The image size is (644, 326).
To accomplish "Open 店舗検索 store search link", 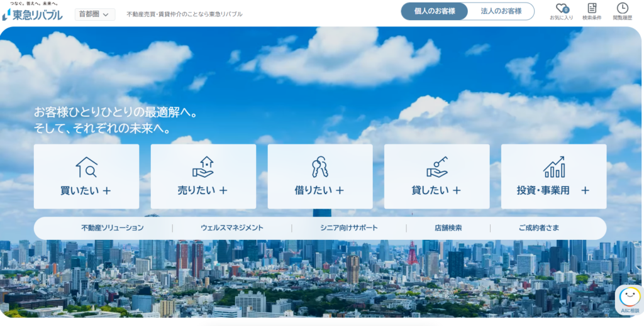I will click(x=448, y=228).
